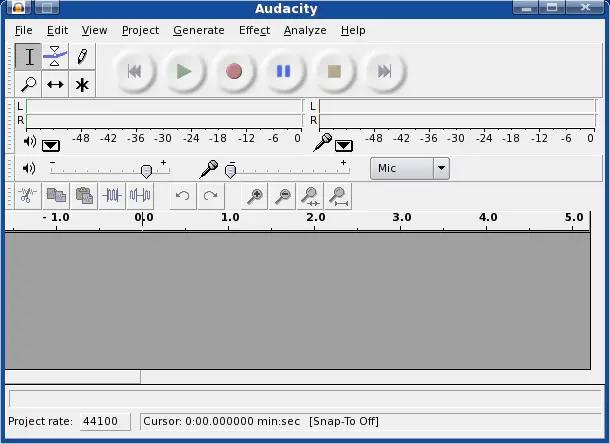This screenshot has width=610, height=444.
Task: Click the Project rate 44100 field
Action: coord(105,422)
